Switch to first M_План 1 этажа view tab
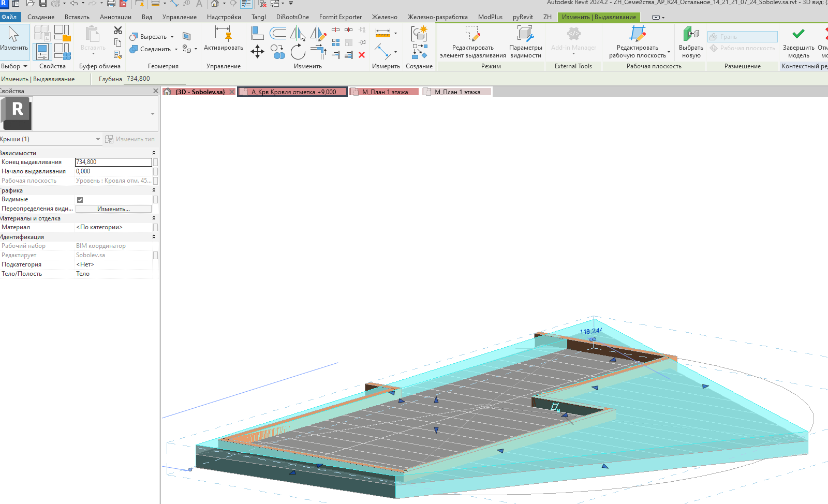 (384, 92)
